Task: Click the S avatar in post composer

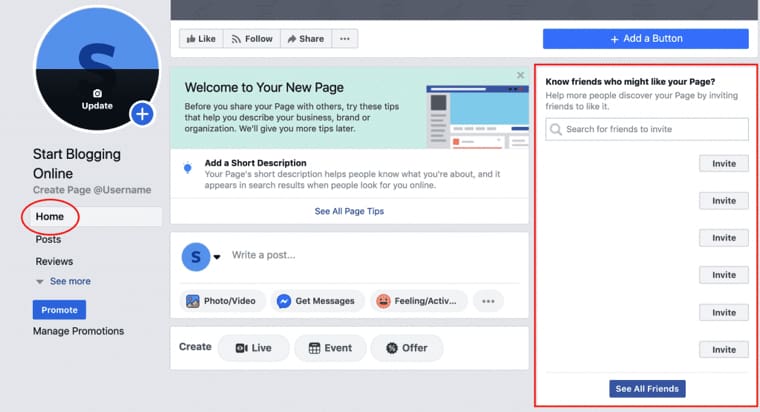Action: pyautogui.click(x=196, y=257)
